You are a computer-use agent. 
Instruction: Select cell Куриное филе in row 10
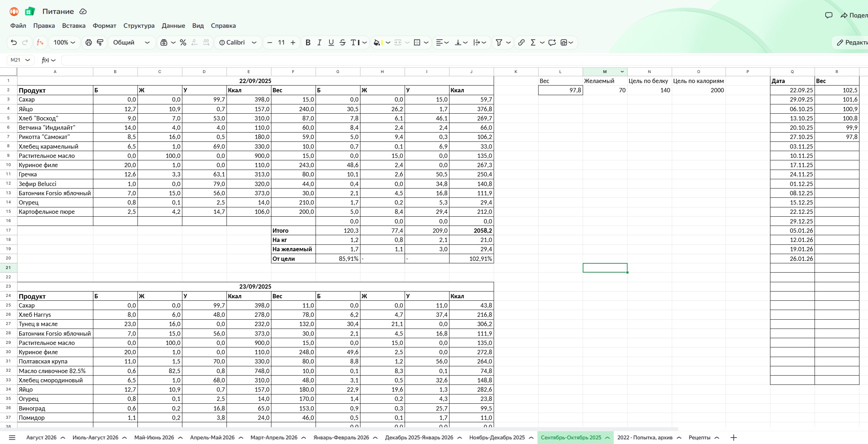point(55,165)
